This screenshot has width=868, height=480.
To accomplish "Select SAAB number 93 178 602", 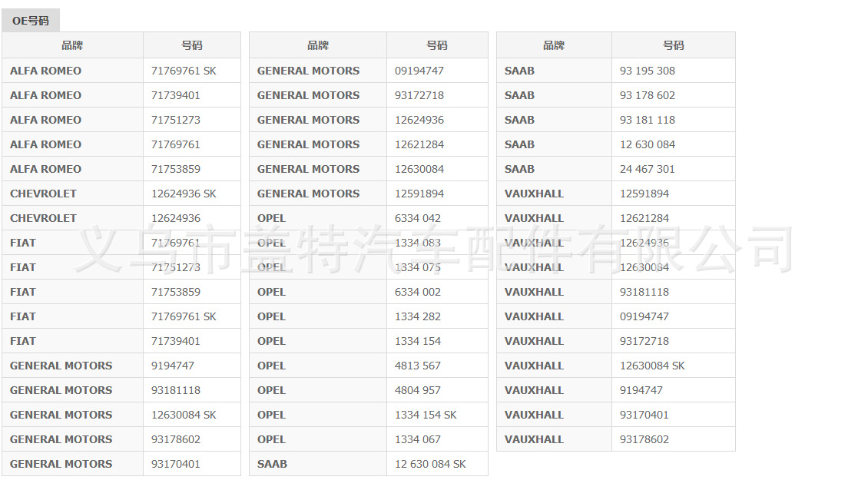I will [x=647, y=95].
